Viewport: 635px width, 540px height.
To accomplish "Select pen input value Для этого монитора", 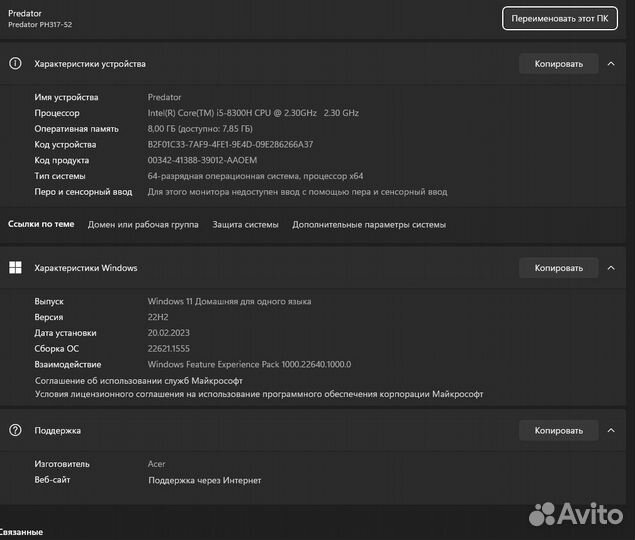I will [x=297, y=192].
